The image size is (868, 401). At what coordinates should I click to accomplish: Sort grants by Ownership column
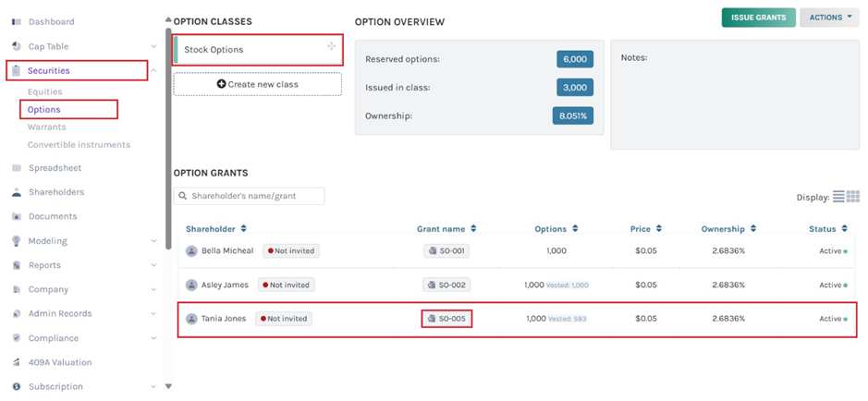click(728, 229)
